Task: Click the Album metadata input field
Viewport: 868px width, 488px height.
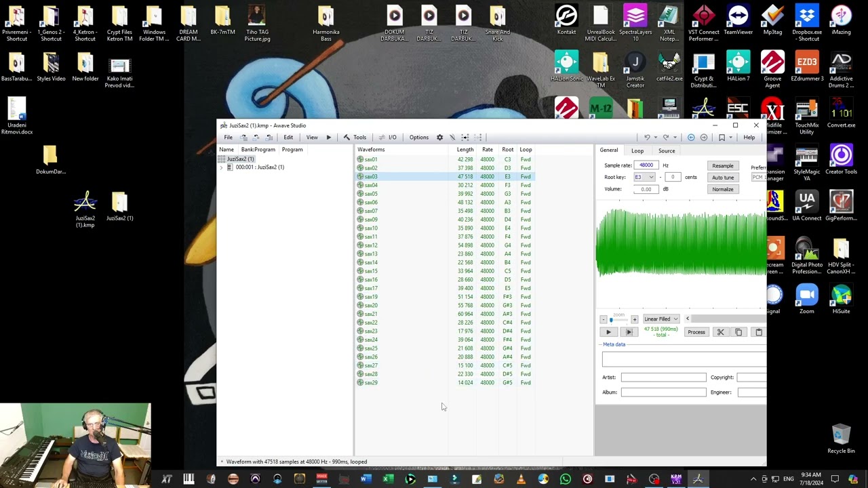Action: tap(663, 392)
